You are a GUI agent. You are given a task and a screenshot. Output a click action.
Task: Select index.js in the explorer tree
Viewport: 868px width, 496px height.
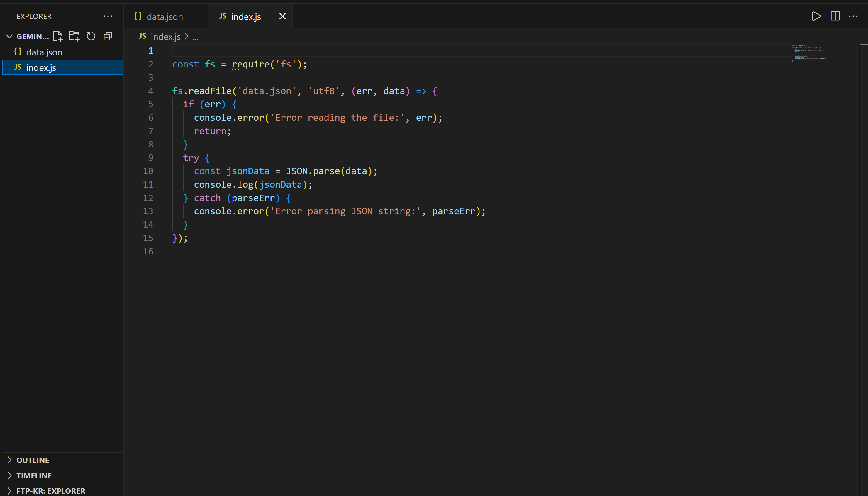63,67
